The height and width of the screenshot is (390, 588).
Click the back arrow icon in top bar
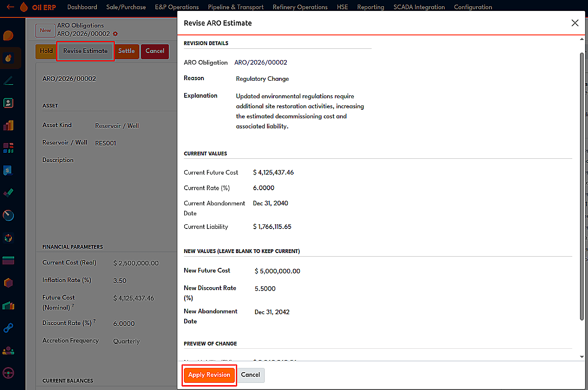pyautogui.click(x=10, y=7)
